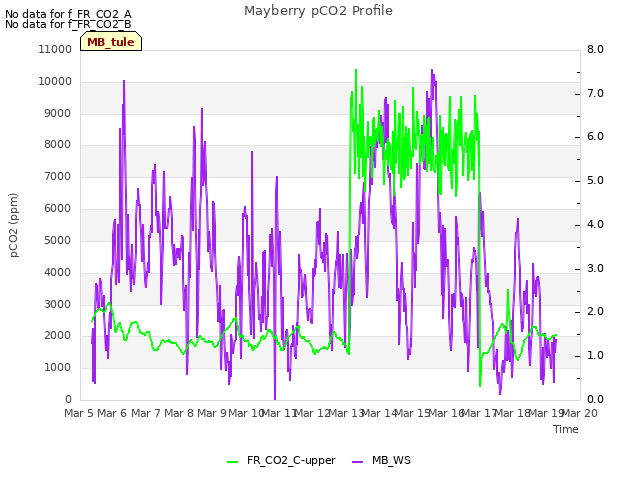Click the chart title Mayberry pCO2 Profile
640x480 pixels.
tap(318, 11)
